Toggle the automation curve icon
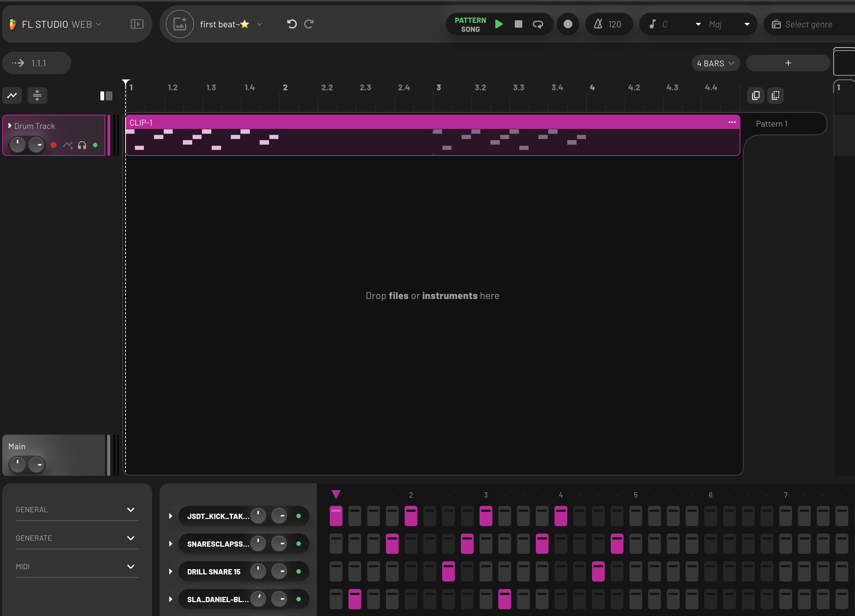Screen dimensions: 855x616 point(12,96)
